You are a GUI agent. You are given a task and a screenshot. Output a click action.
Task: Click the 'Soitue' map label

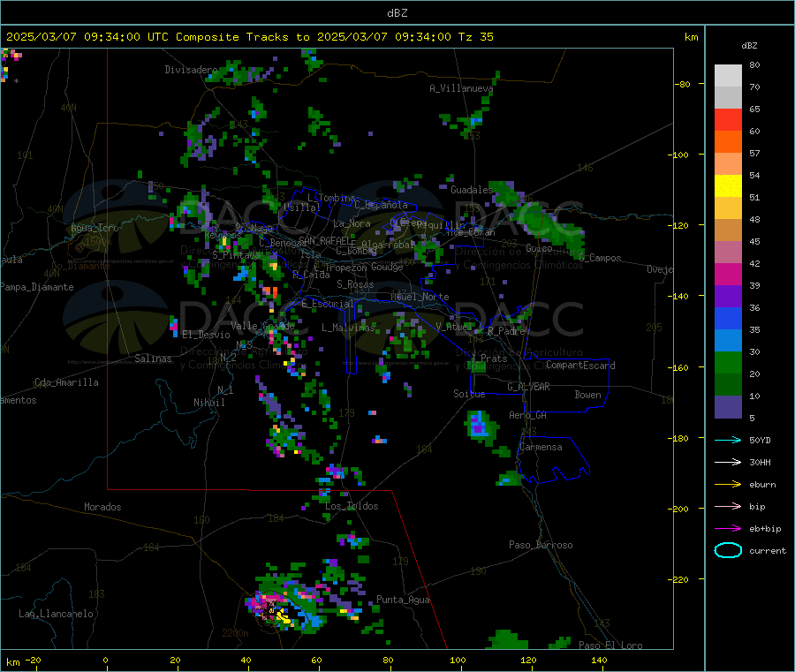click(470, 394)
